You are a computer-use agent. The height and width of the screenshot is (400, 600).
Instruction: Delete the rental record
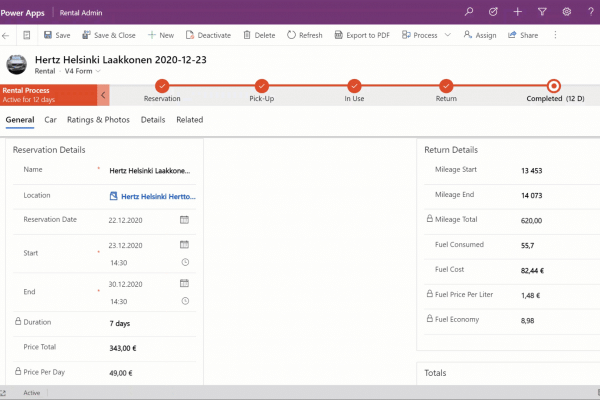pyautogui.click(x=259, y=35)
